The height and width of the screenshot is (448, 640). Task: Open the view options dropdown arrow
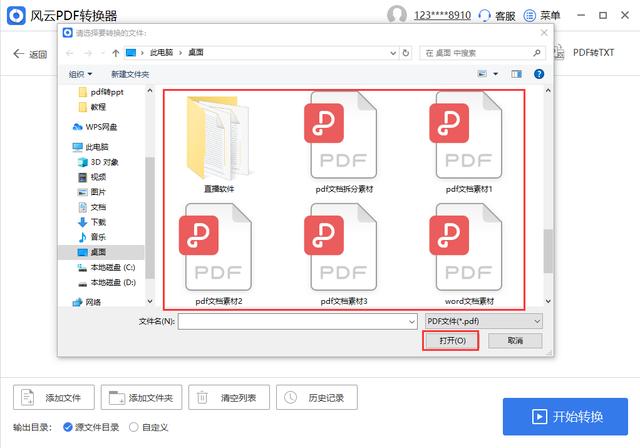495,74
